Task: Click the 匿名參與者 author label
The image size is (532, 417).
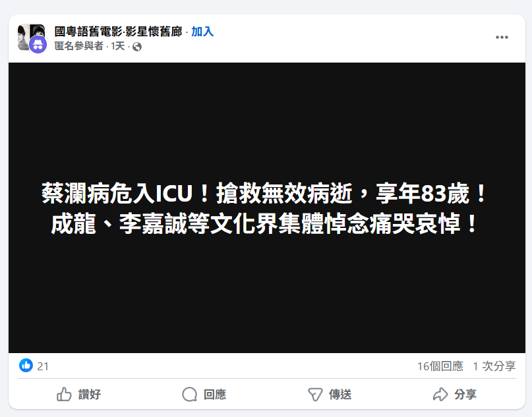Action: pos(78,45)
